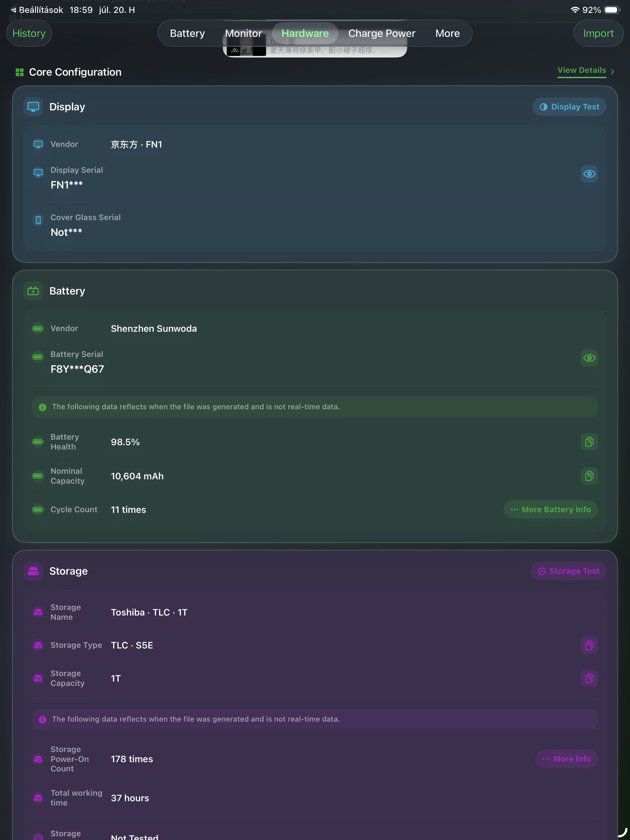Copy the Battery Health value
The width and height of the screenshot is (630, 840).
pyautogui.click(x=589, y=442)
